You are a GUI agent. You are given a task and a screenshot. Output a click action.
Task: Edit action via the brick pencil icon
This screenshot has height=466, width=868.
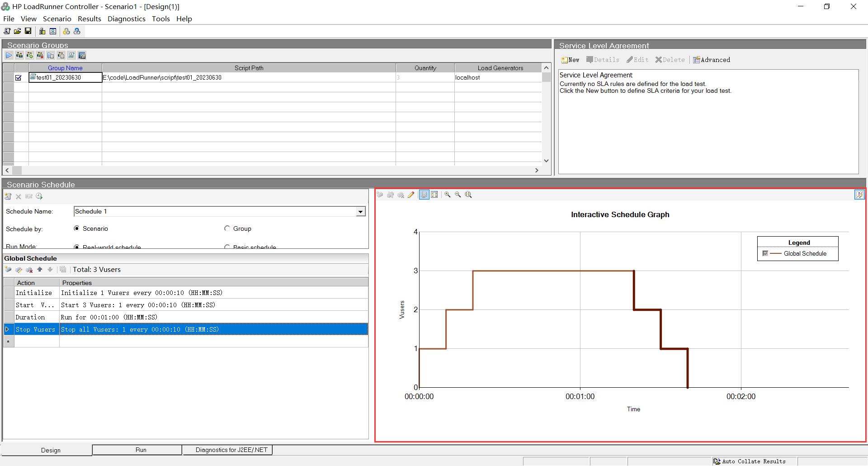19,270
